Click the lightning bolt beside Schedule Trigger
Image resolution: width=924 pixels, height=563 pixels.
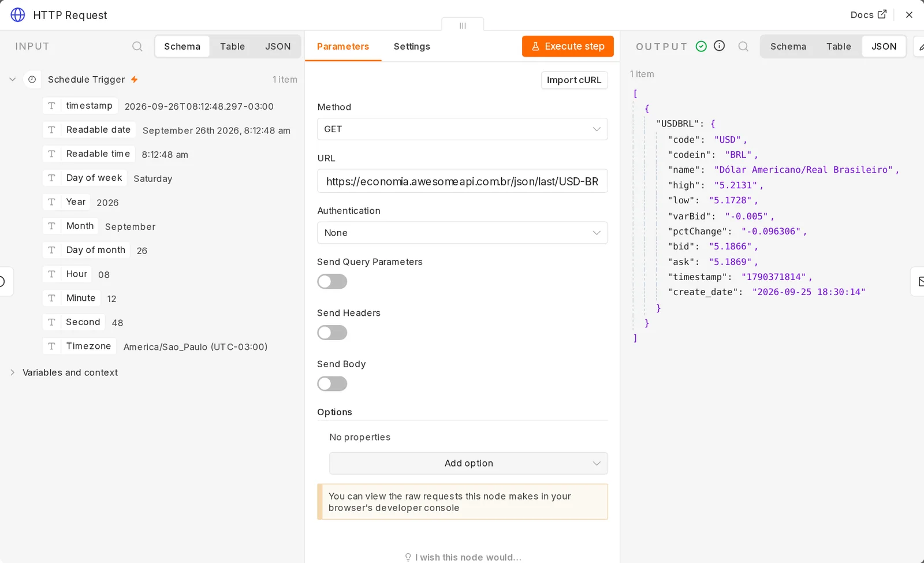click(134, 79)
